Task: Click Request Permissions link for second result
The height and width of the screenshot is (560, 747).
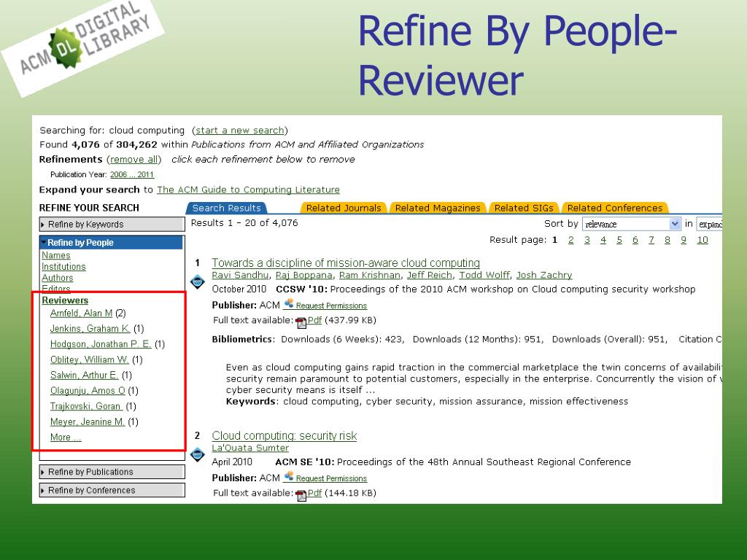Action: pos(331,478)
